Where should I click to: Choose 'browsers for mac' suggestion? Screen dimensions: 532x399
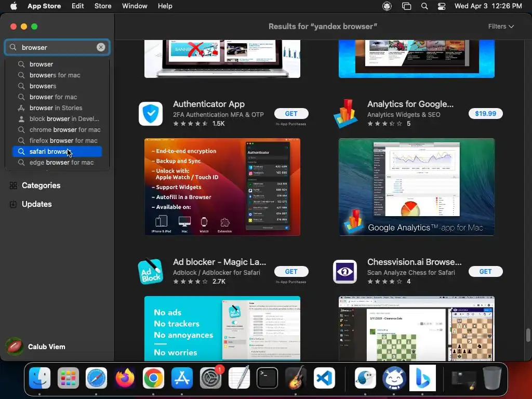57,75
